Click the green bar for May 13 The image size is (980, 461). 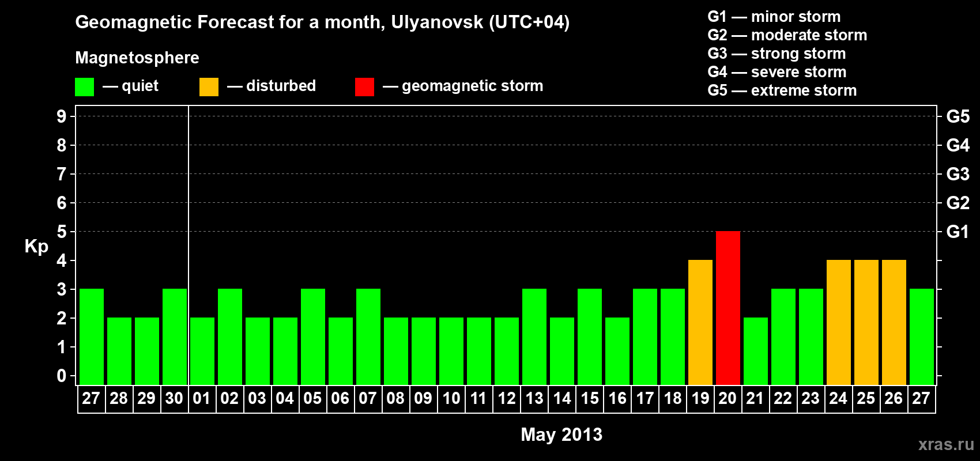coord(534,337)
